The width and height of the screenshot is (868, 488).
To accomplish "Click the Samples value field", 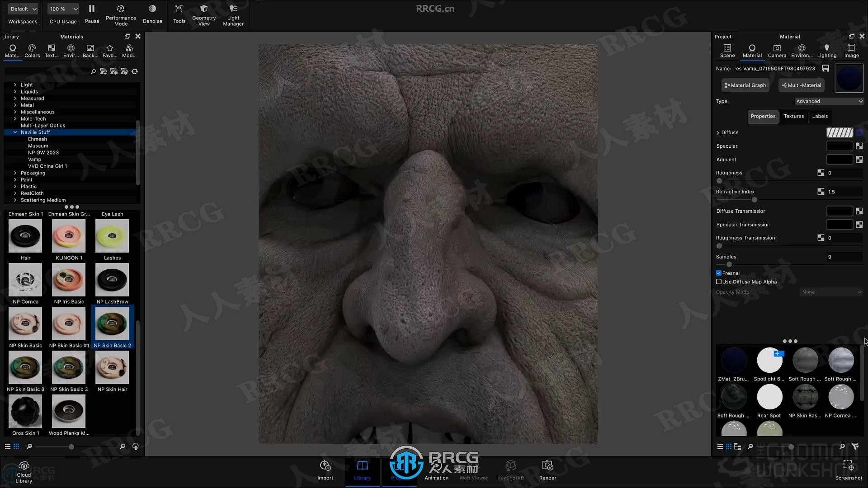I will coord(844,257).
